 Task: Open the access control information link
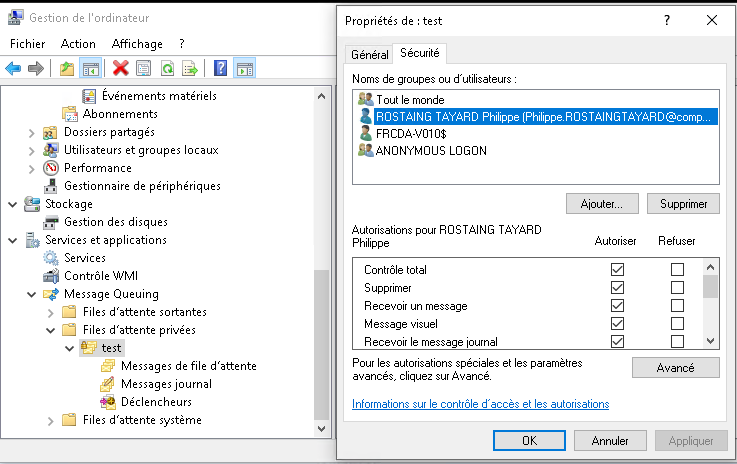(x=480, y=404)
